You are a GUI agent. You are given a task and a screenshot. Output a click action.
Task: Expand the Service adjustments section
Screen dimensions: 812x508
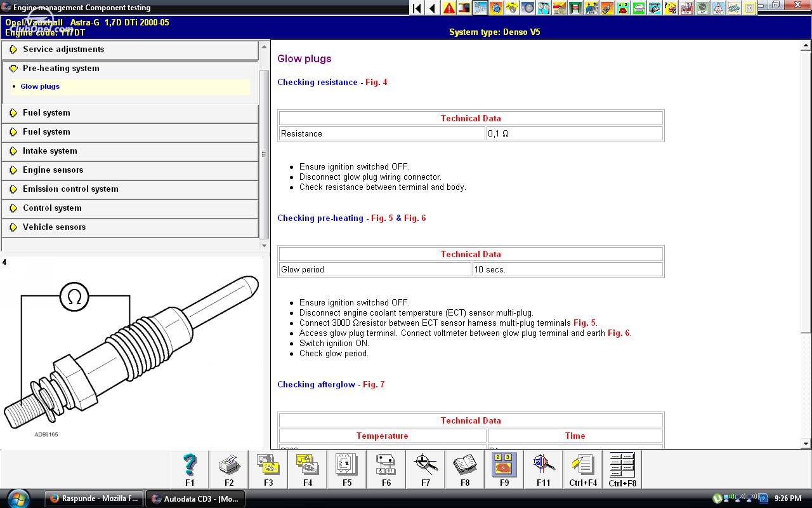(x=130, y=50)
